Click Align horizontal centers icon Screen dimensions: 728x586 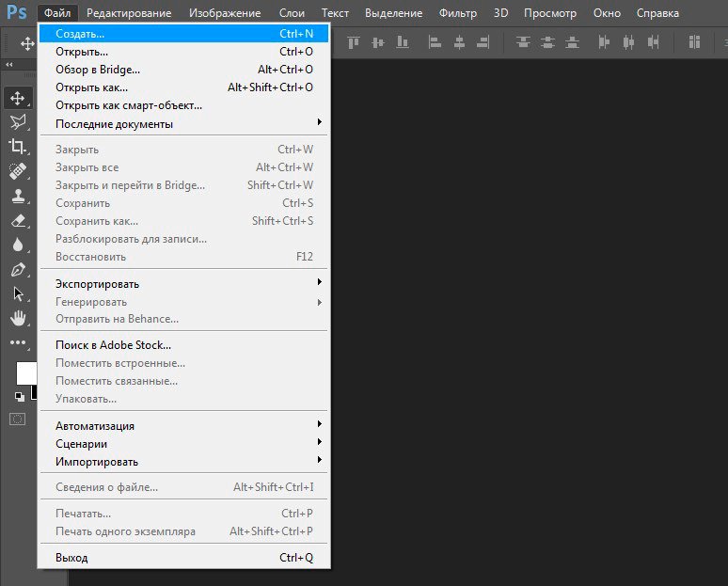tap(459, 42)
